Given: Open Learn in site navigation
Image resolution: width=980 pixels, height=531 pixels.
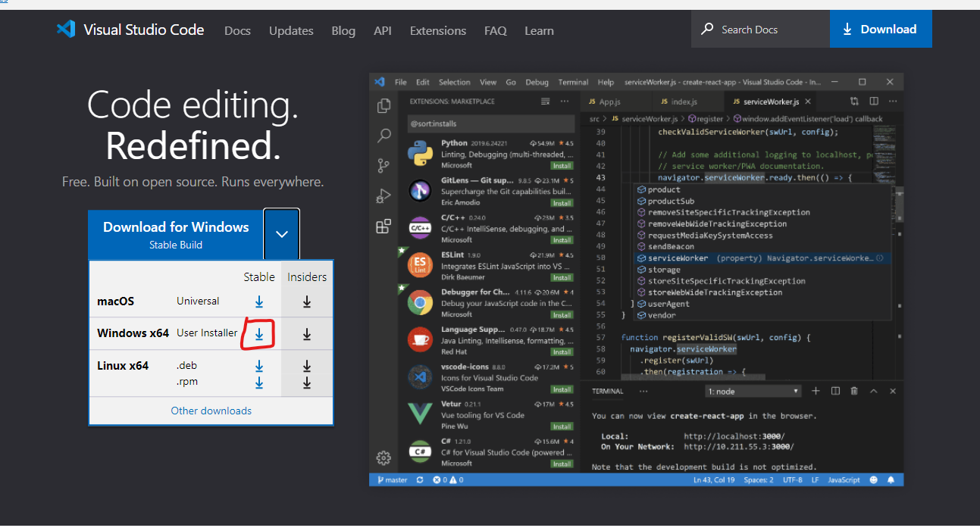Looking at the screenshot, I should pos(539,30).
